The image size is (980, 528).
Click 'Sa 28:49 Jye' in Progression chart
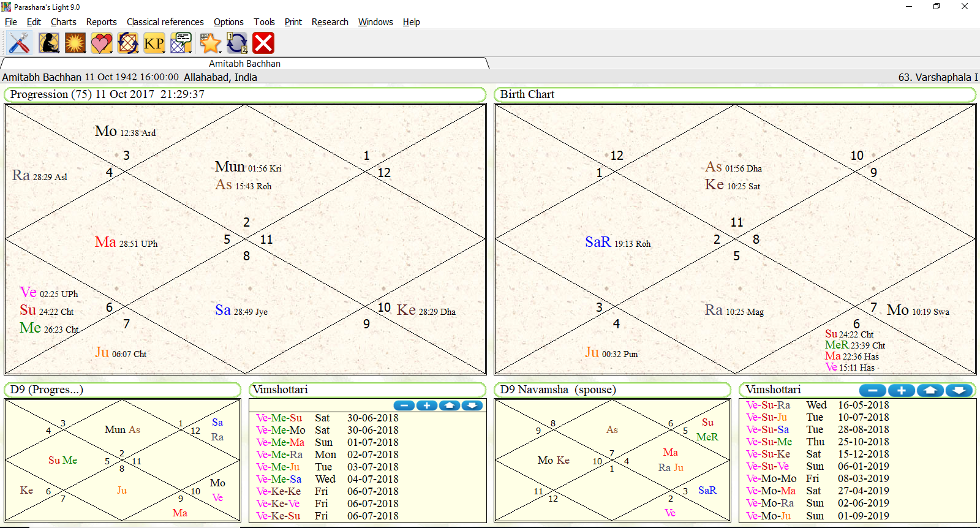pyautogui.click(x=241, y=311)
